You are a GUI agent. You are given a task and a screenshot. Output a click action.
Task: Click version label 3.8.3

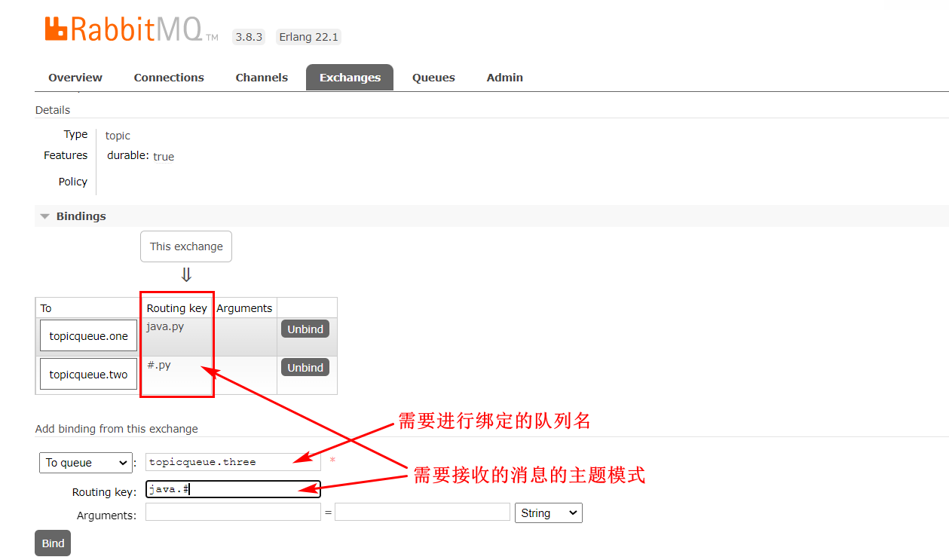[x=249, y=36]
